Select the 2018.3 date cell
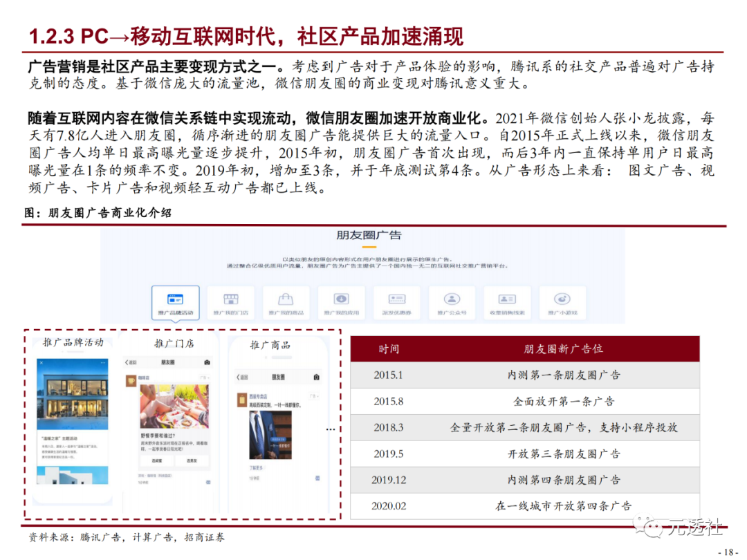Screen dimensions: 747x560 388,428
